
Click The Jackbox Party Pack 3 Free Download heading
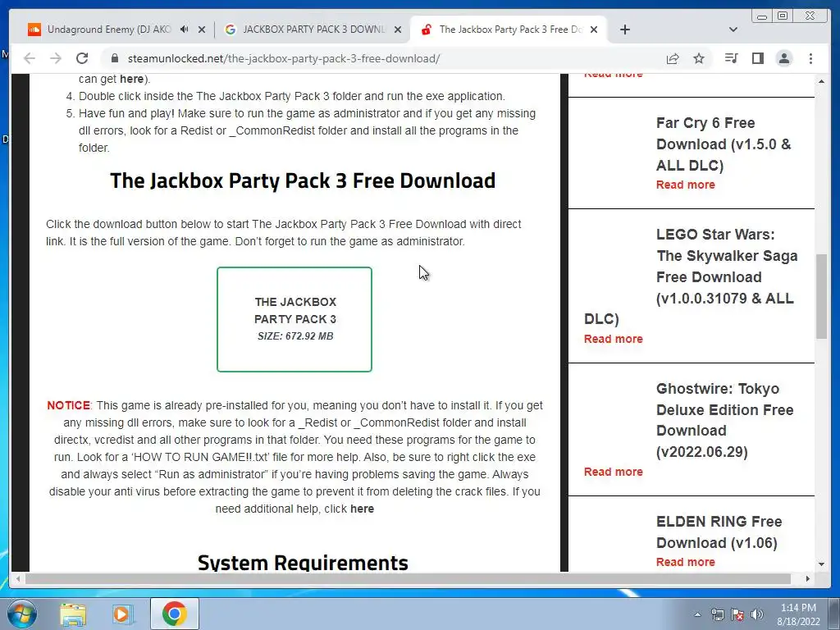303,180
